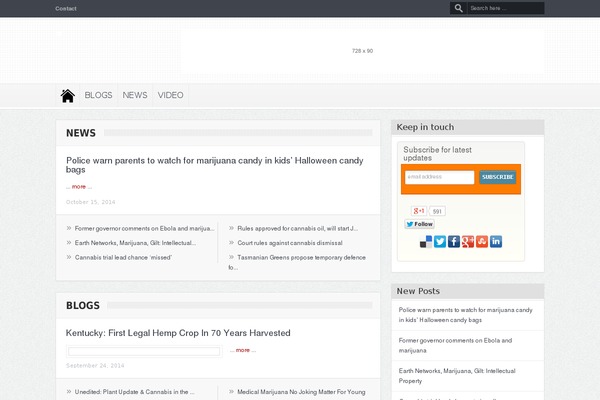Open 'Unedited: Plant Update & Cannabis' blog item
This screenshot has height=400, width=600.
134,392
